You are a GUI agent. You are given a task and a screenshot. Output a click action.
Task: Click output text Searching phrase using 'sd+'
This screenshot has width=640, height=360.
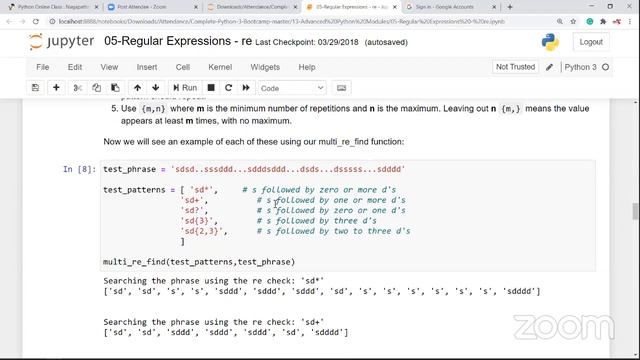[x=213, y=322]
